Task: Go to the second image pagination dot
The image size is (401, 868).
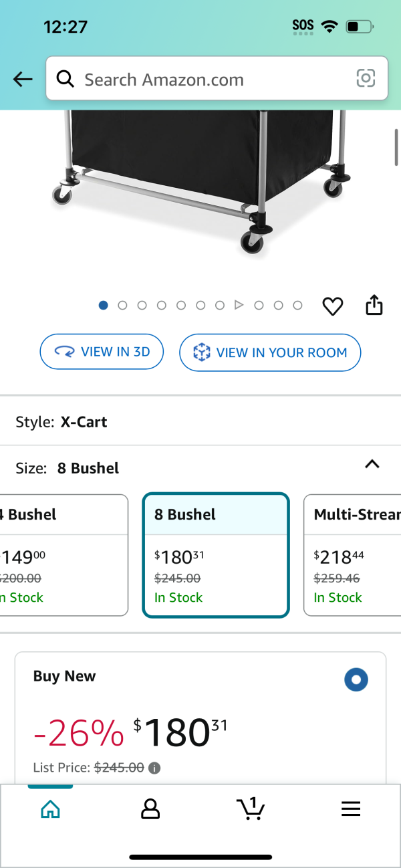Action: 122,305
